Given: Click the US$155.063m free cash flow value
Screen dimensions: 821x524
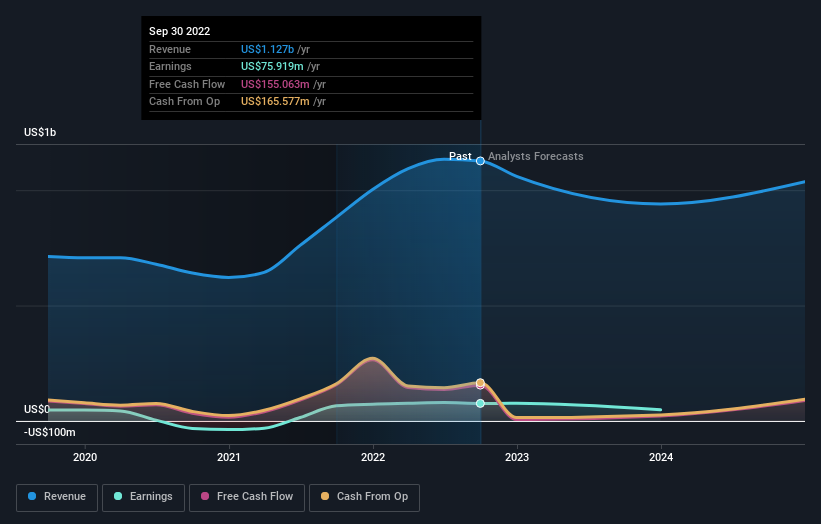Looking at the screenshot, I should click(x=275, y=84).
